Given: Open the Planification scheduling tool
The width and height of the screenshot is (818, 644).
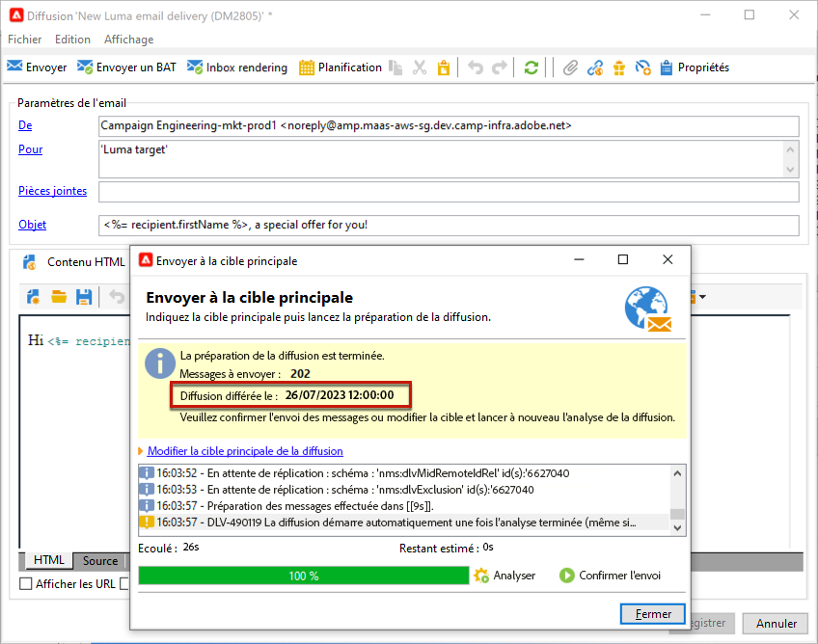Looking at the screenshot, I should click(x=341, y=67).
